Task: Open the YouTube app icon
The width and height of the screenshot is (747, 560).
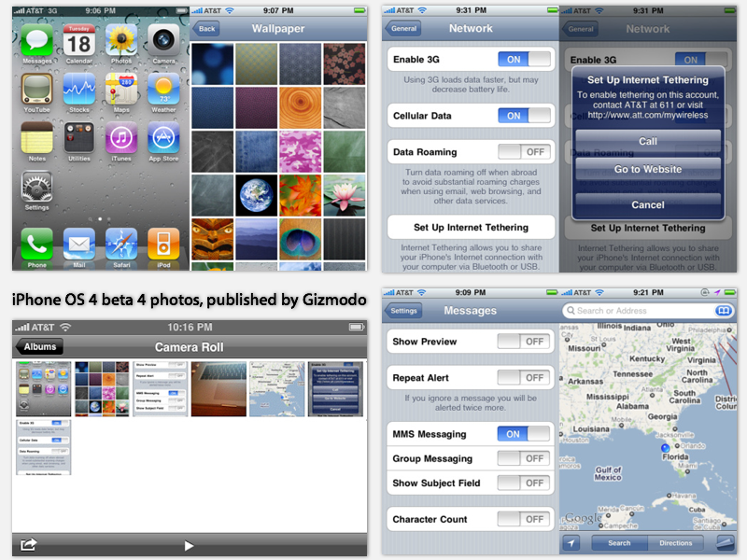Action: click(36, 89)
